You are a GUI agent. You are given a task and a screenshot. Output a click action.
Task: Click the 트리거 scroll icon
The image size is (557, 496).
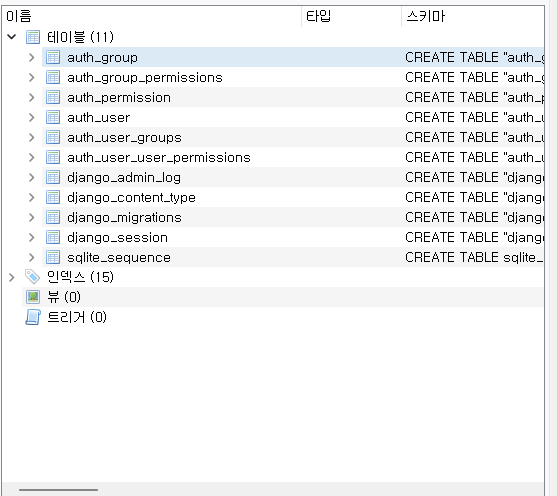point(33,317)
